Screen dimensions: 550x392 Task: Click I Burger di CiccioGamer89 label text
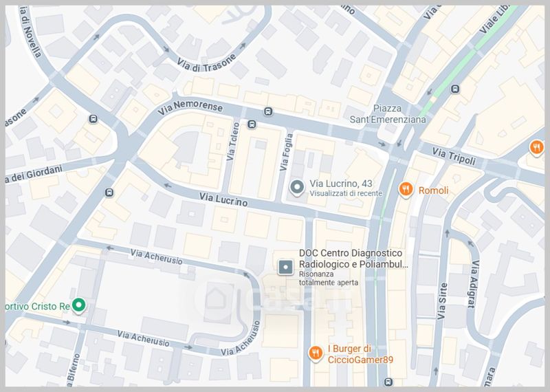[360, 354]
